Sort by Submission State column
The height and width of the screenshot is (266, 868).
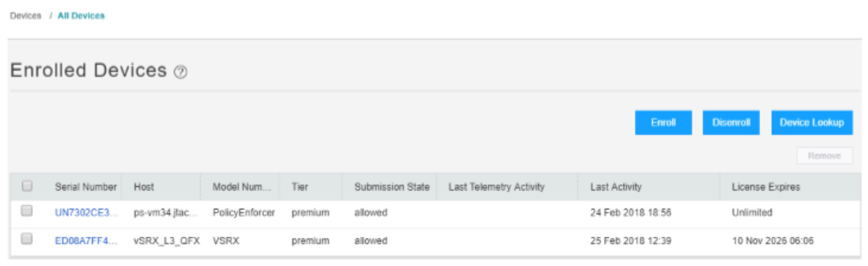point(392,187)
